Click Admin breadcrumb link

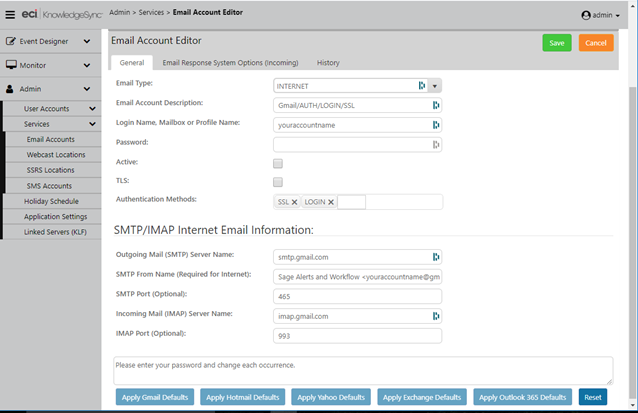pos(120,12)
